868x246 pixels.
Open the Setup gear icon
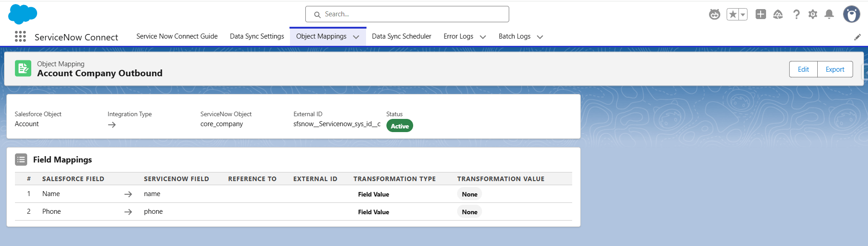[813, 15]
